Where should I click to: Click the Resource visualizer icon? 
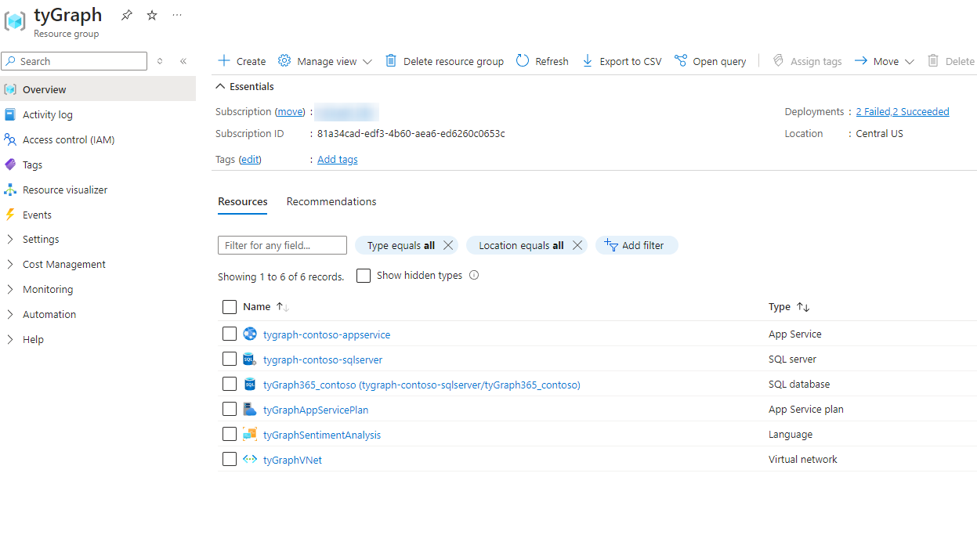10,190
